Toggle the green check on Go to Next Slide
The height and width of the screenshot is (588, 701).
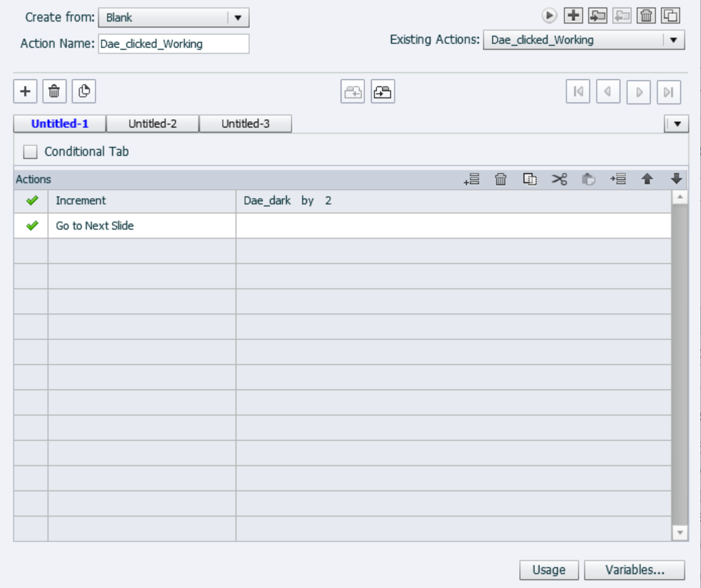tap(31, 226)
